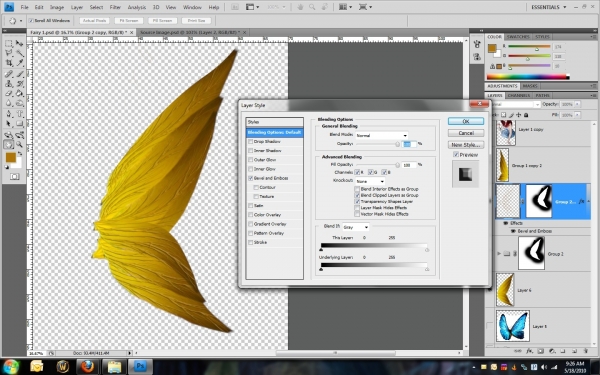The image size is (600, 375).
Task: Click the foreground color swatch in toolbox
Action: [11, 157]
